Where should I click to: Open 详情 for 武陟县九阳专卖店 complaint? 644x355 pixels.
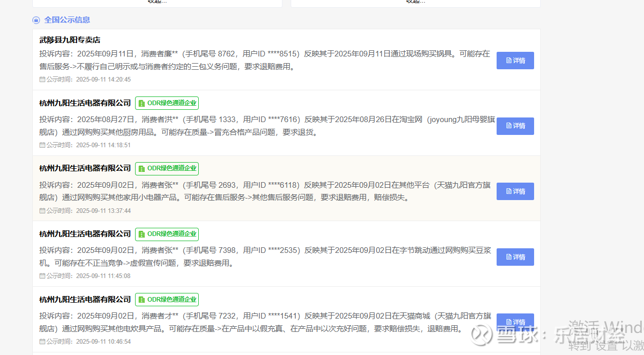(x=515, y=61)
